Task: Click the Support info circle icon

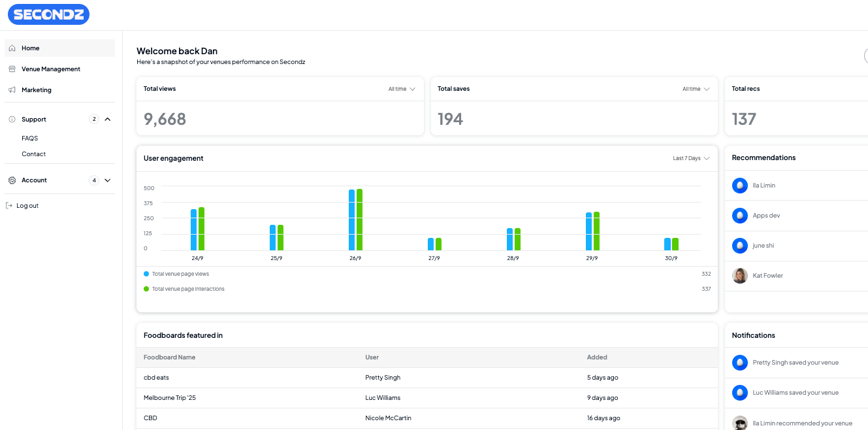Action: (x=12, y=120)
